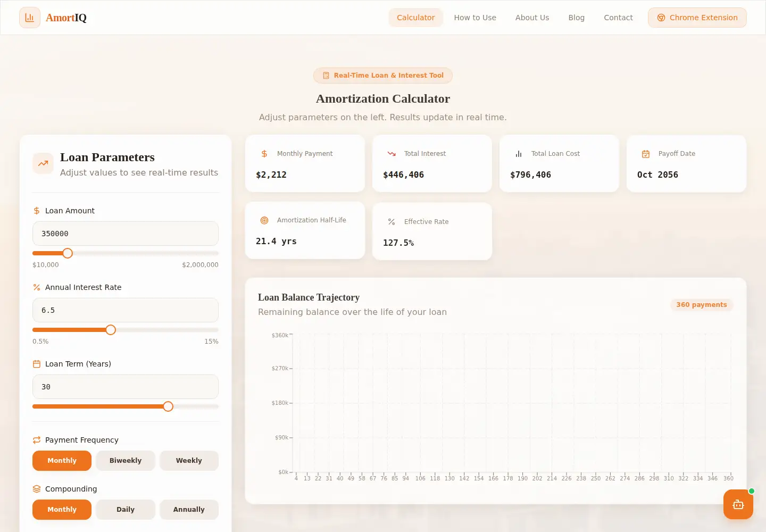
Task: Click the AmortIQ bar chart logo icon
Action: [x=30, y=18]
